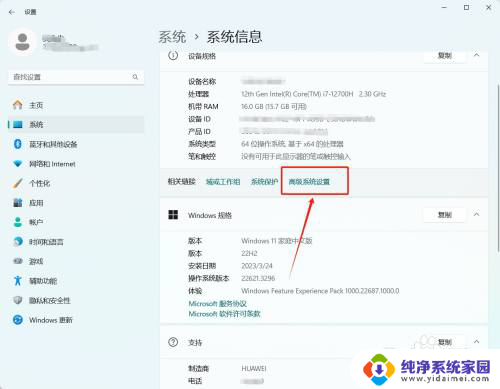Screen dimensions: 500x389
Task: Click the 支持 question mark icon
Action: [173, 342]
